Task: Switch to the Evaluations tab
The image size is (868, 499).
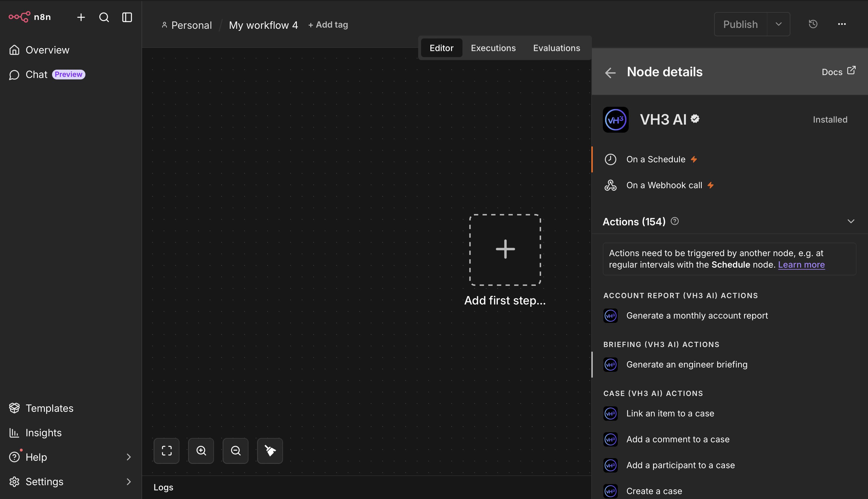Action: [x=557, y=48]
